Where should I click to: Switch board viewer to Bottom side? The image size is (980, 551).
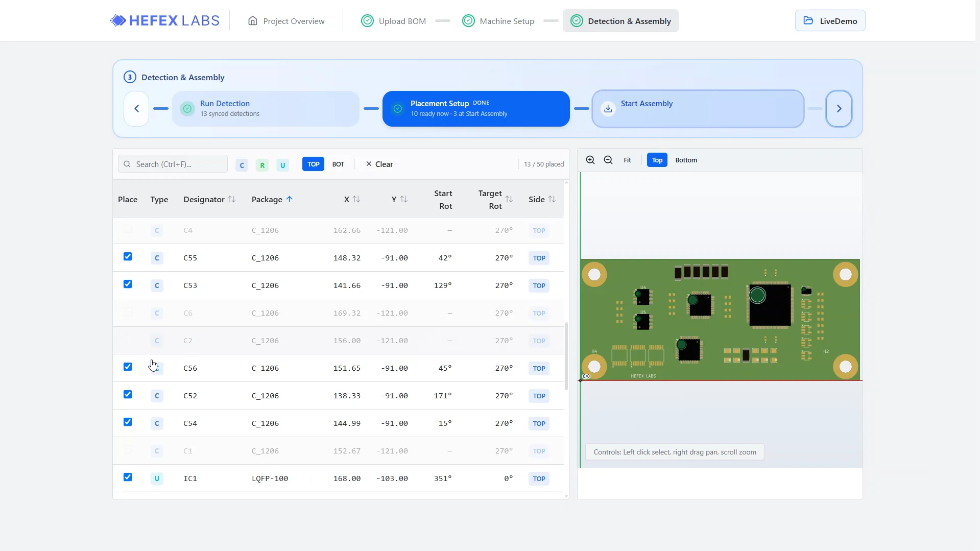click(x=686, y=160)
